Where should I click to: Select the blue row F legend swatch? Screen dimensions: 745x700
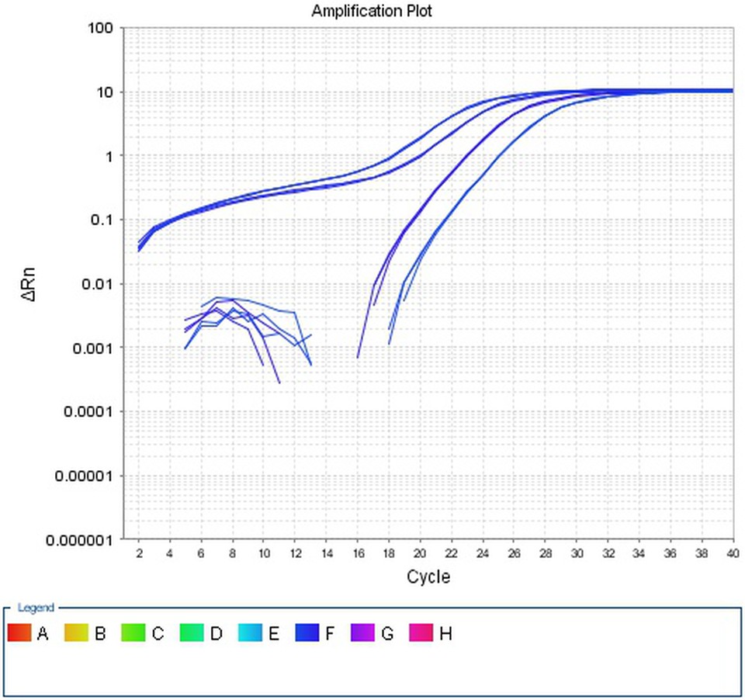click(307, 633)
